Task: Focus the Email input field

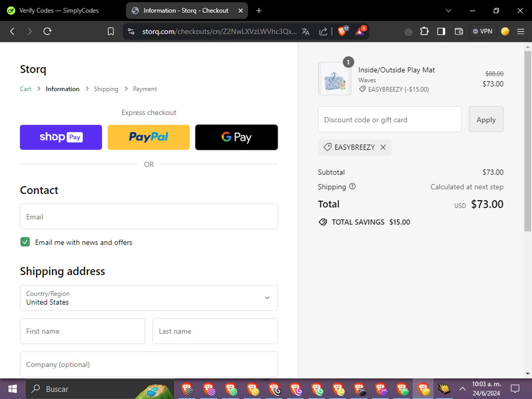Action: 149,216
